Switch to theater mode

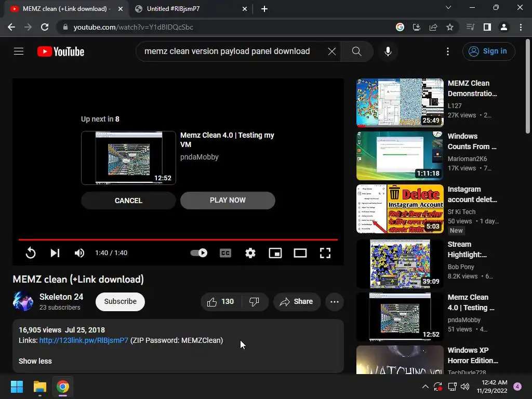tap(300, 253)
